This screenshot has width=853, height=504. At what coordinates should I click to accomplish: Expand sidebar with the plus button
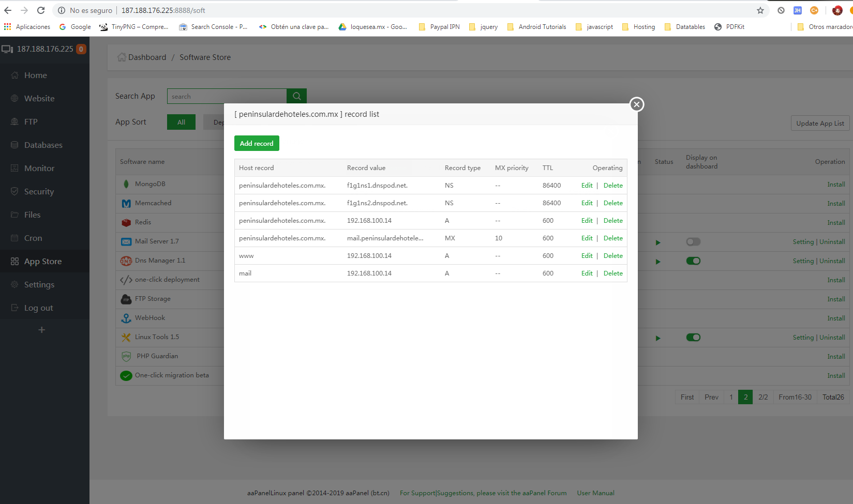pyautogui.click(x=42, y=330)
